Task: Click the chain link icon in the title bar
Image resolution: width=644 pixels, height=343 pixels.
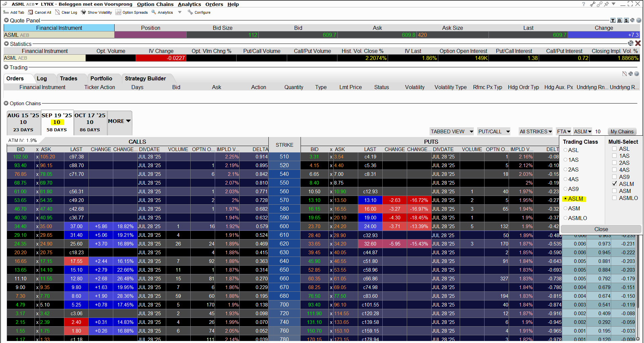Action: pos(599,4)
